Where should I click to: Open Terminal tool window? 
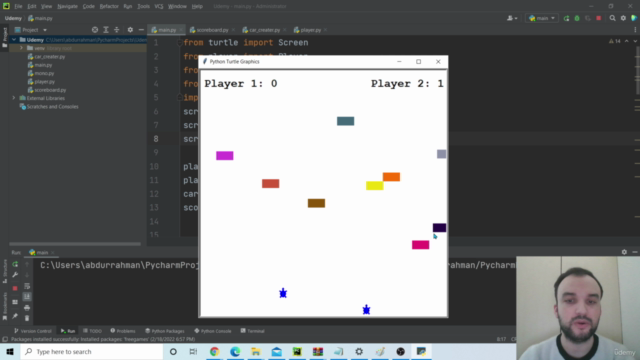252,331
